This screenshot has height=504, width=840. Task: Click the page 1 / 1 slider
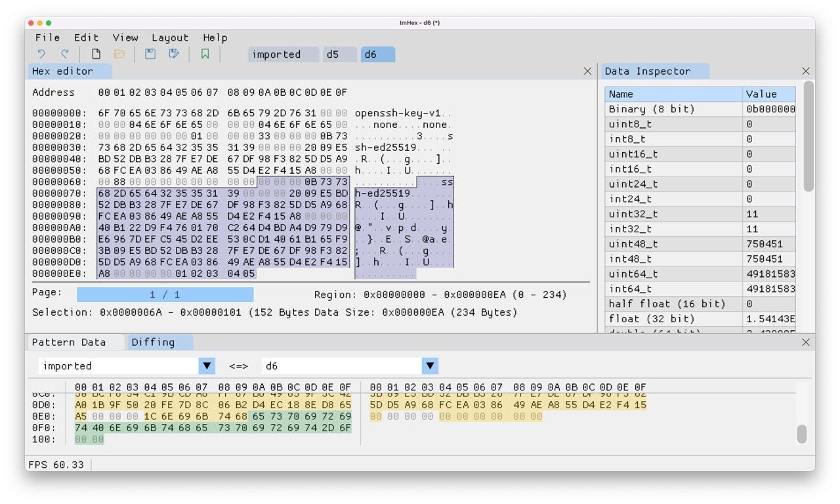[x=165, y=295]
